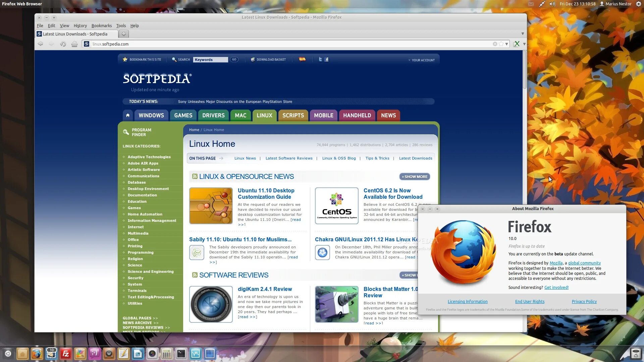This screenshot has width=644, height=362.
Task: Switch to the MAC section tab
Action: click(x=240, y=115)
